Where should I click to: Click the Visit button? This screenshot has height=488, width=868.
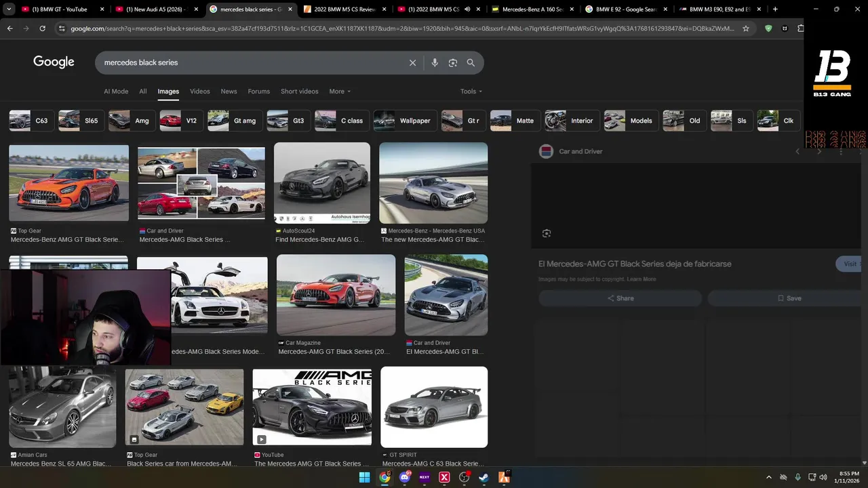click(x=850, y=264)
